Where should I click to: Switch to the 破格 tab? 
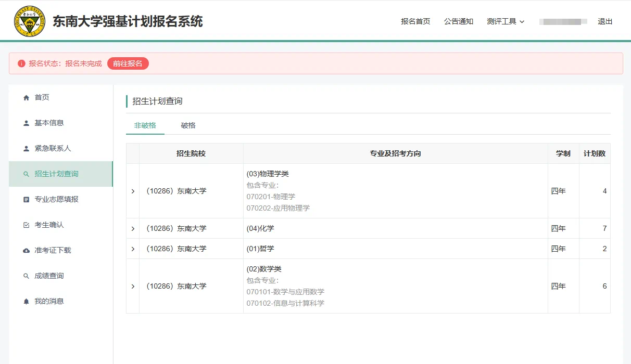click(x=187, y=125)
